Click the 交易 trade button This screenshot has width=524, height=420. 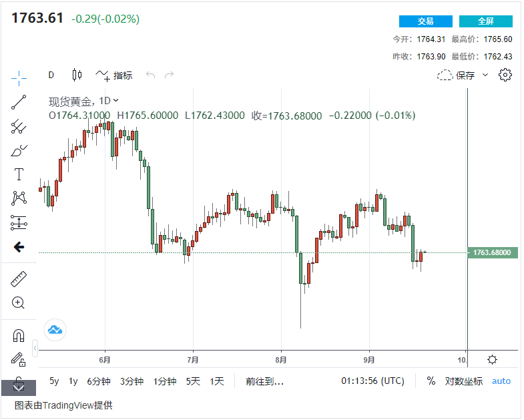[x=425, y=21]
